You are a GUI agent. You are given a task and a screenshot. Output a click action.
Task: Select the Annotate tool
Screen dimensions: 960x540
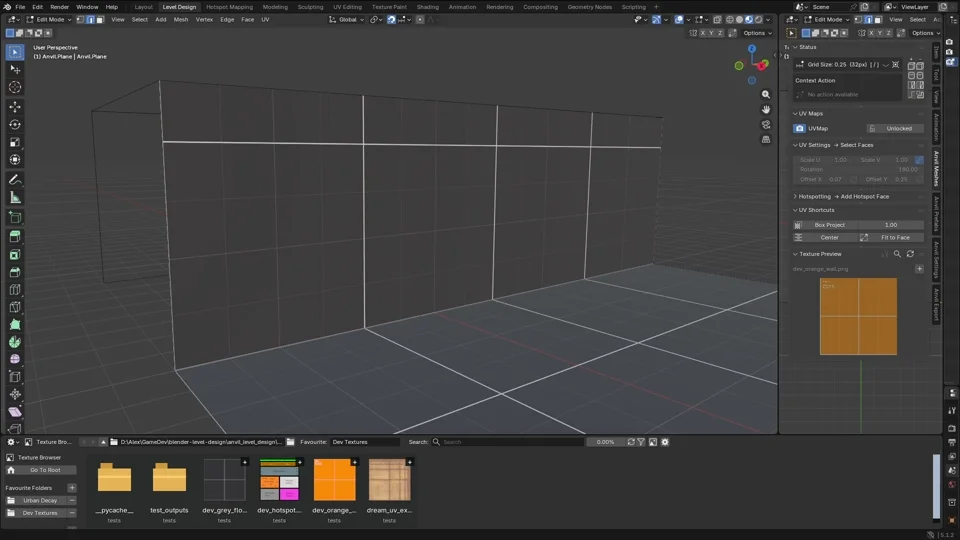(15, 180)
